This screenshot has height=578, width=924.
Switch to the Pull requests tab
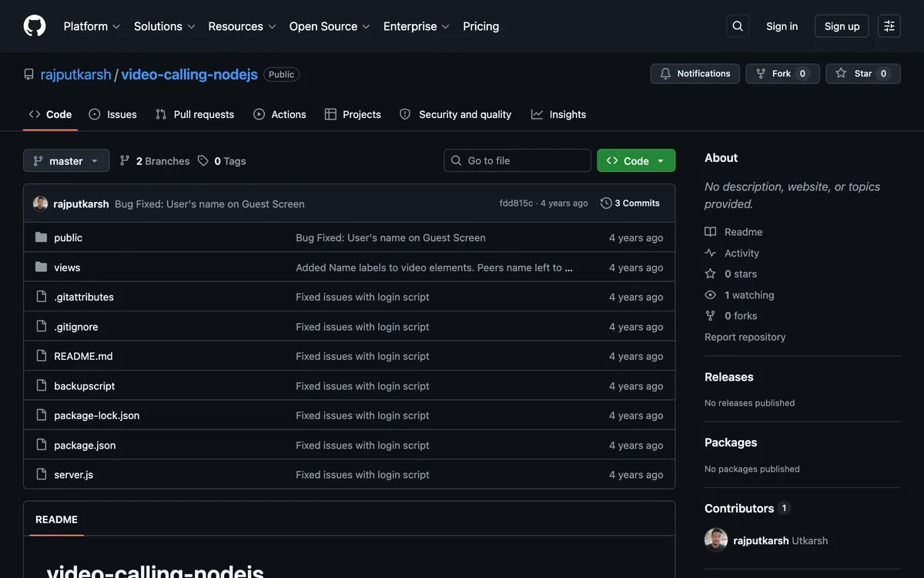(195, 114)
